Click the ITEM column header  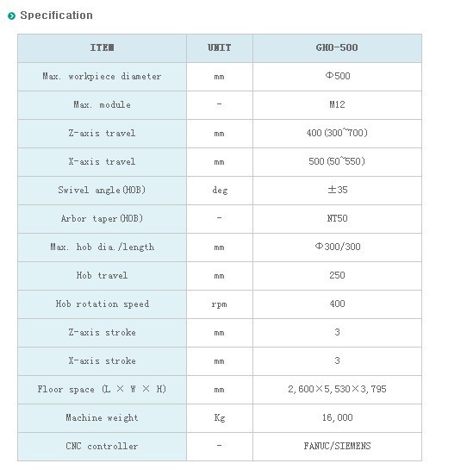point(103,47)
